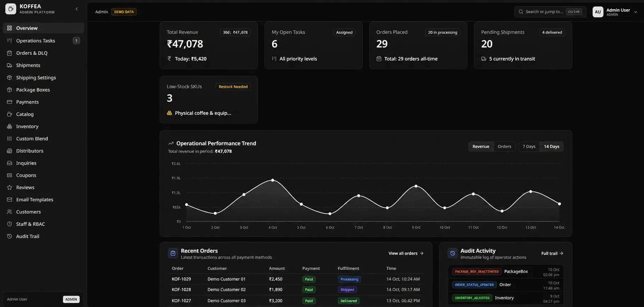The width and height of the screenshot is (644, 307).
Task: Open Operations Tasks page label
Action: point(35,40)
